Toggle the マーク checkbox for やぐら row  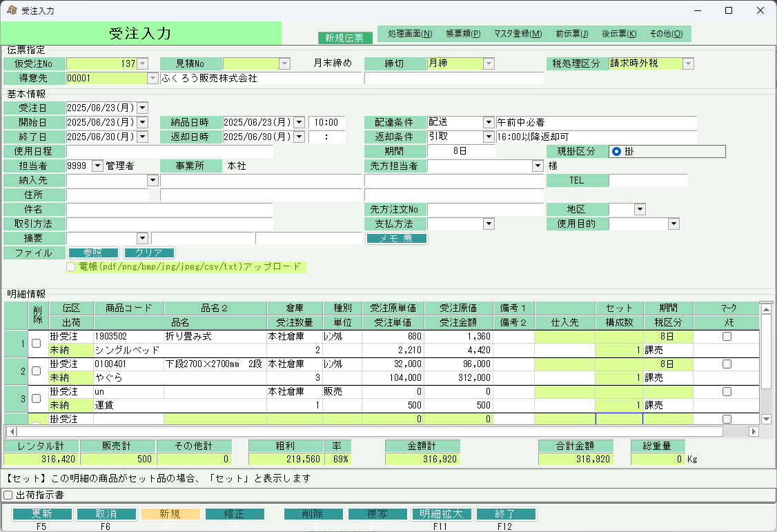(x=727, y=364)
